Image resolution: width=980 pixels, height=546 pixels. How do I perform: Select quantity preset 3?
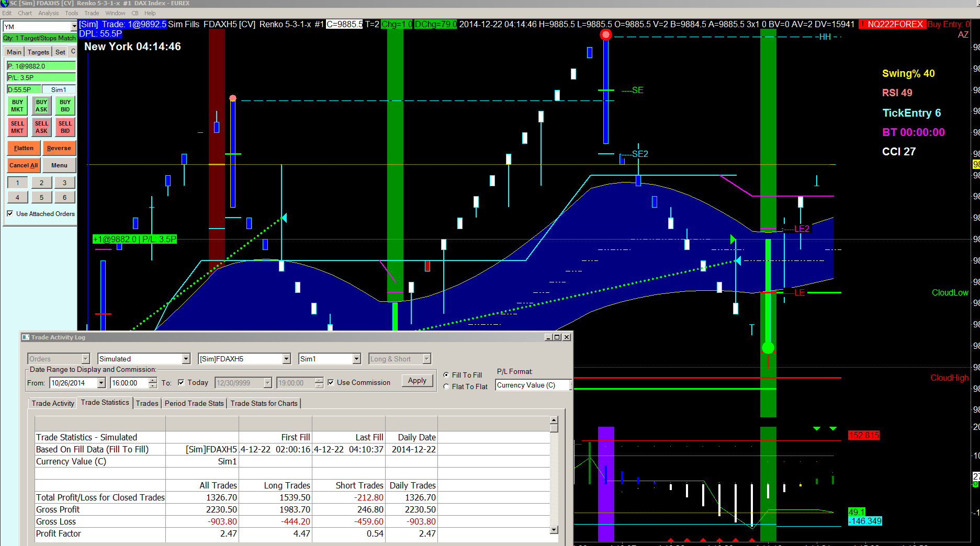[x=65, y=183]
